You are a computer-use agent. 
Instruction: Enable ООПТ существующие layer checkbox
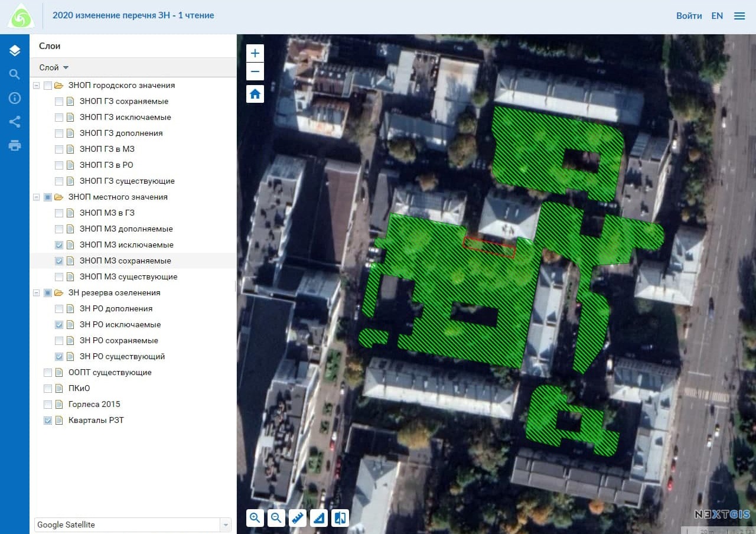click(x=48, y=373)
